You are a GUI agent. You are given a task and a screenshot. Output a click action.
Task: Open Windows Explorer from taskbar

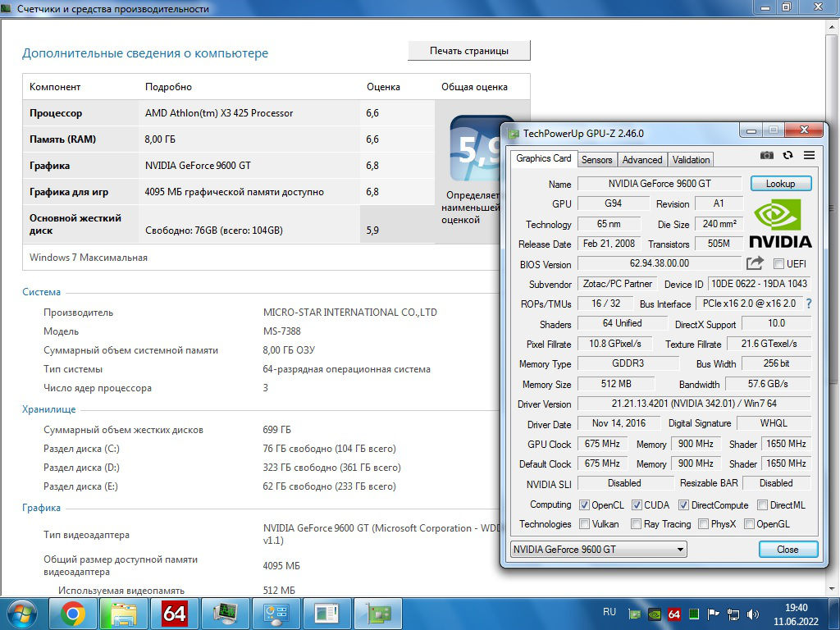coord(123,614)
